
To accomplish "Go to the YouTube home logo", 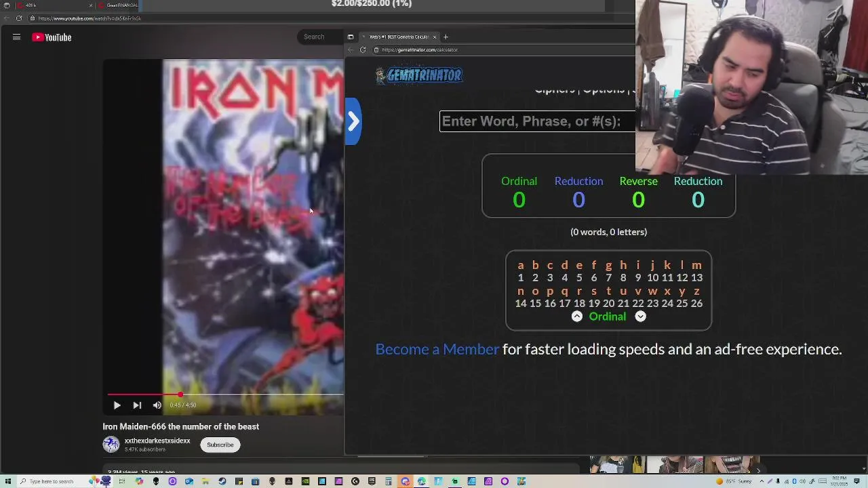I will [x=52, y=37].
